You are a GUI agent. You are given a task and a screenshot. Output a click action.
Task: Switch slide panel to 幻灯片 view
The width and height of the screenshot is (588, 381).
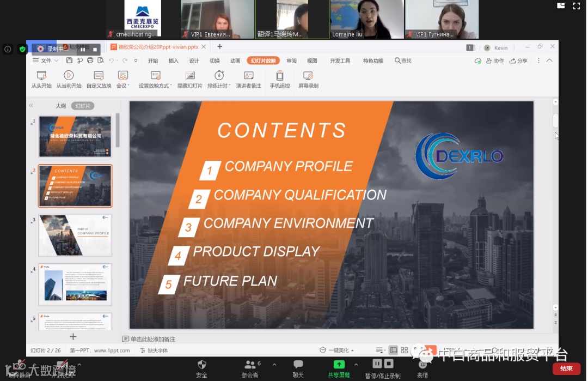tap(83, 106)
